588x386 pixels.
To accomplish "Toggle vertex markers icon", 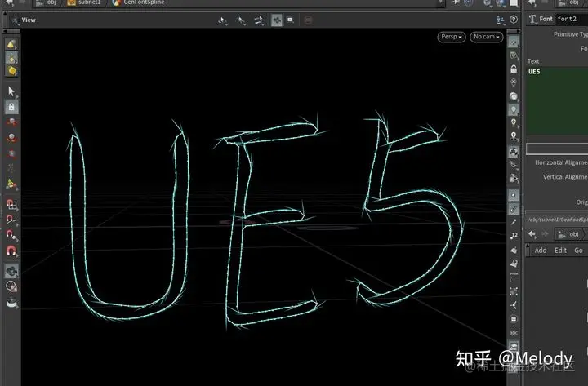I will click(514, 291).
